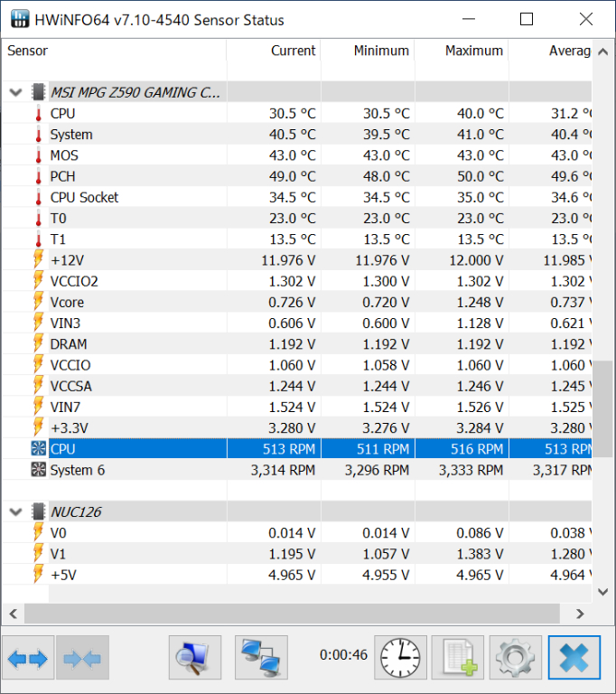Screen dimensions: 616x694
Task: Open sensor settings gear button
Action: pos(516,658)
